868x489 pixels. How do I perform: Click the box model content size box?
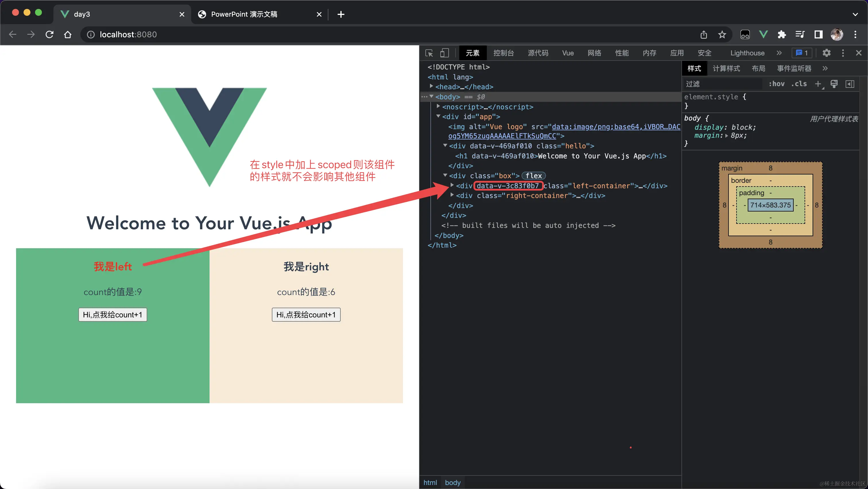(x=770, y=205)
